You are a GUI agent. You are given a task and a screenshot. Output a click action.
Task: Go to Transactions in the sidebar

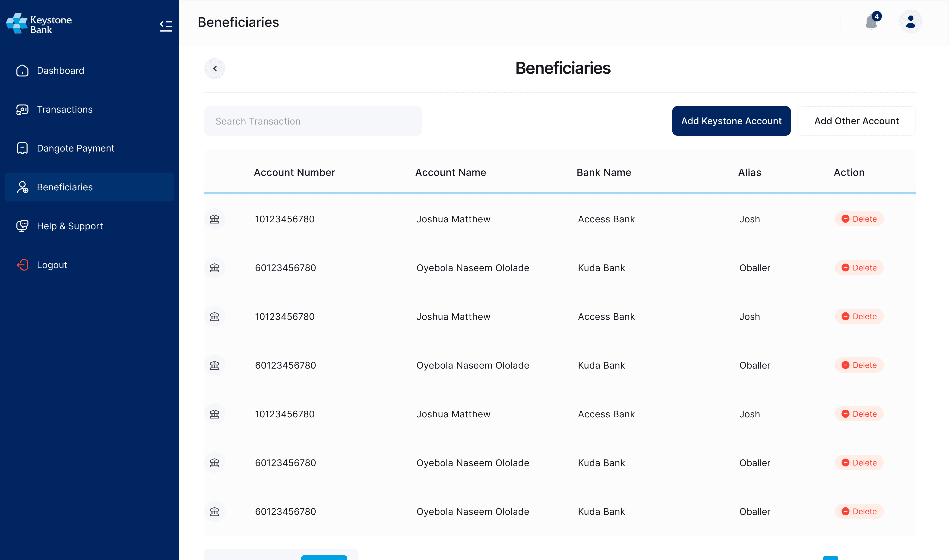pyautogui.click(x=89, y=110)
